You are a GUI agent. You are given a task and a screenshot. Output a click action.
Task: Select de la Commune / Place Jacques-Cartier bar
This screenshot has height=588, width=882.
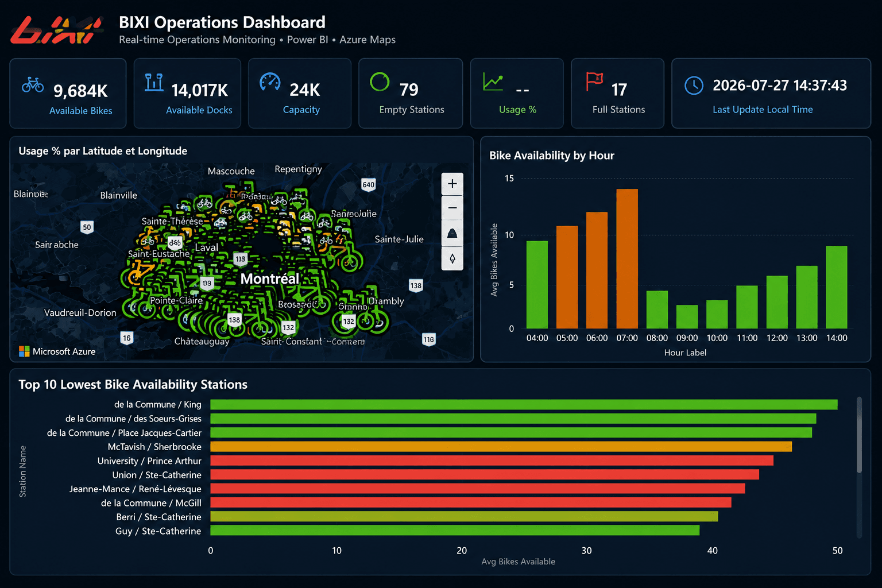click(511, 432)
